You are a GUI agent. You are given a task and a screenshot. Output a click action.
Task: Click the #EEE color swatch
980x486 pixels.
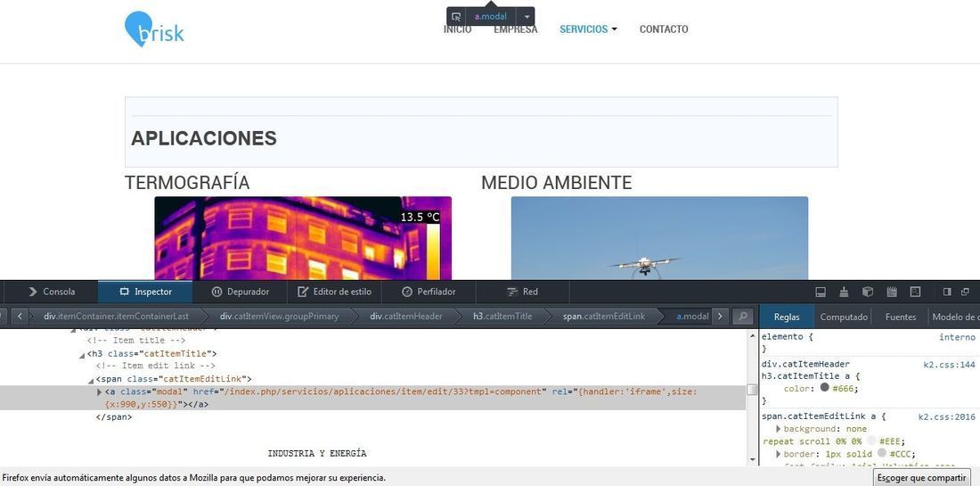click(870, 441)
